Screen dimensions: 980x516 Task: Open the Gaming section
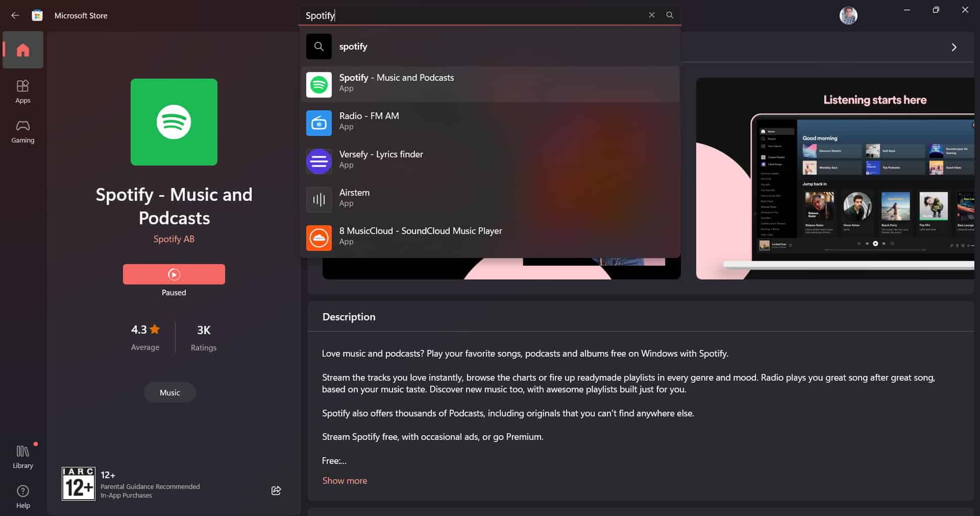[x=23, y=132]
